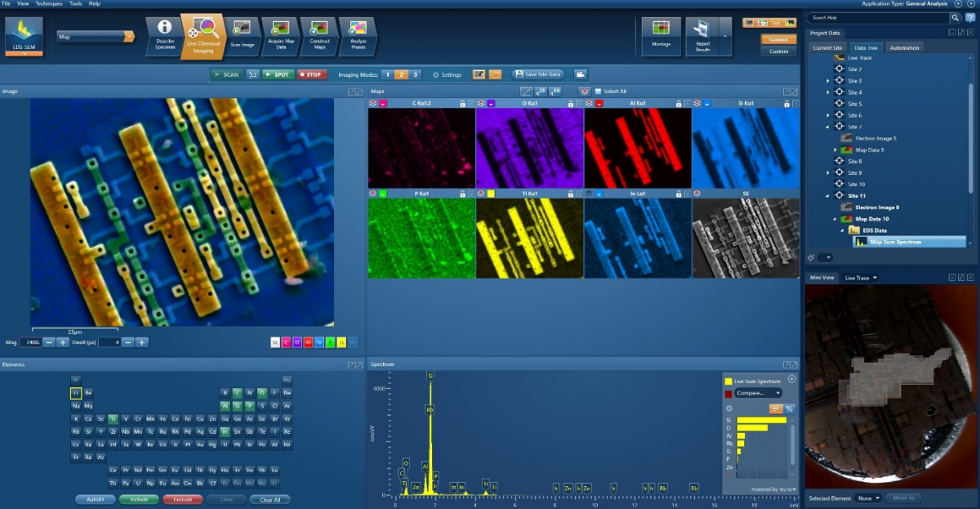The width and height of the screenshot is (980, 509).
Task: Switch to the Automation tab
Action: point(904,48)
